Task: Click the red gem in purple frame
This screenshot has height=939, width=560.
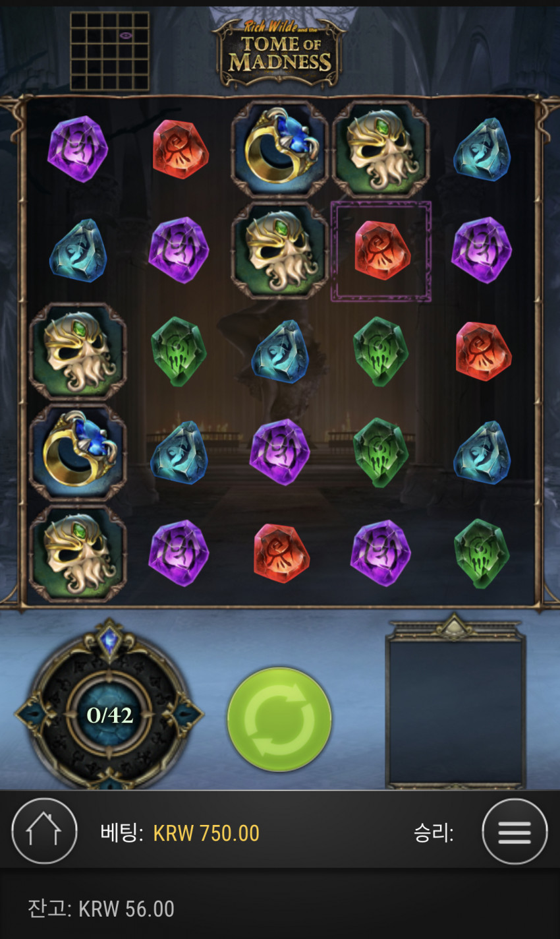Action: pyautogui.click(x=381, y=251)
